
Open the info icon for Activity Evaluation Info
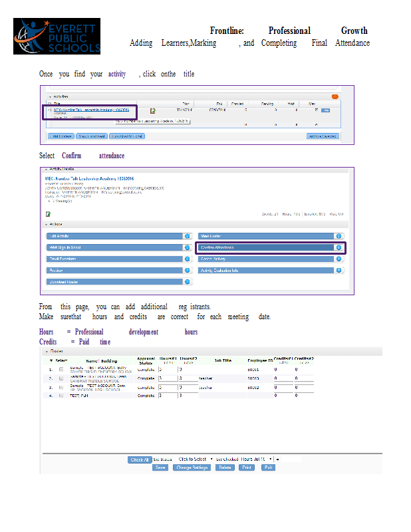[x=339, y=271]
